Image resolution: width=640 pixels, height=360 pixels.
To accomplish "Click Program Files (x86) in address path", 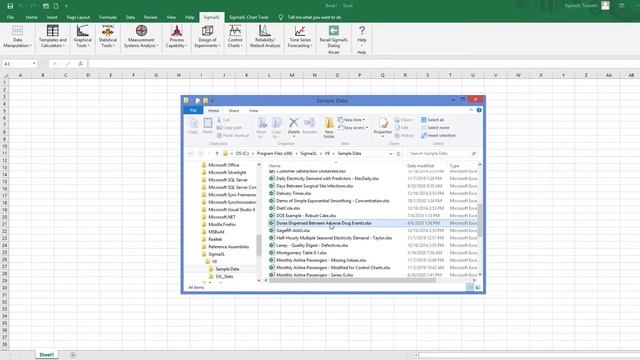I will point(274,153).
